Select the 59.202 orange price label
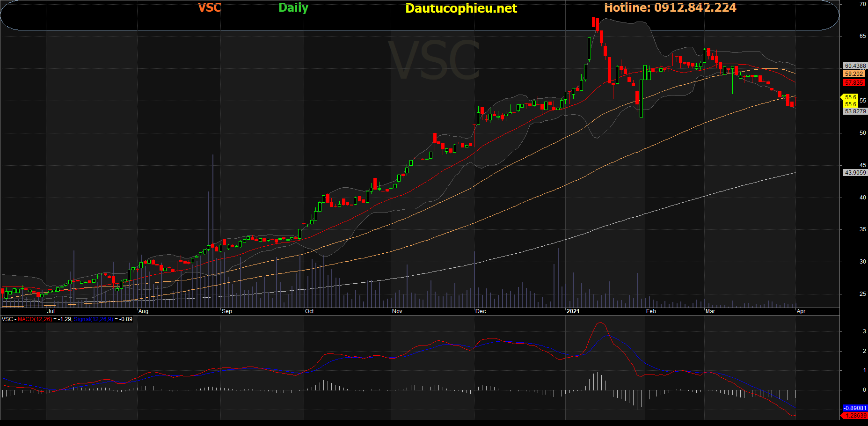Viewport: 868px width, 426px height. pos(853,74)
